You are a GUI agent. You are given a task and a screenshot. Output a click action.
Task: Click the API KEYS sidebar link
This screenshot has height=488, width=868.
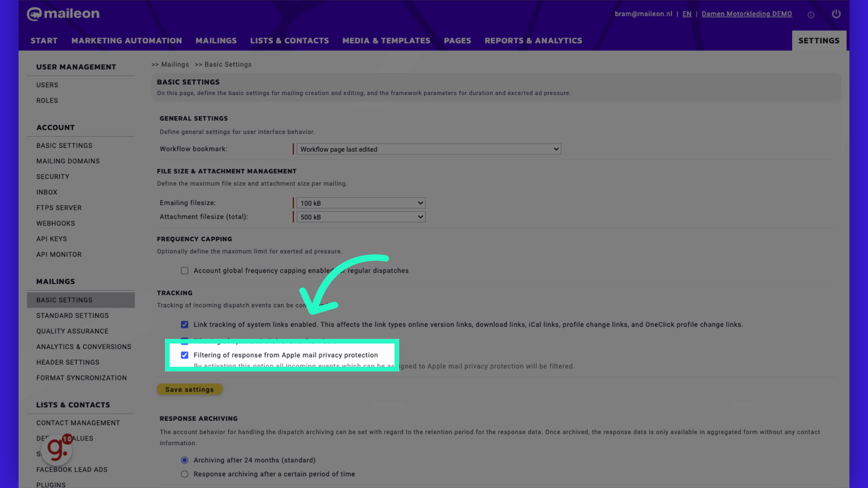pyautogui.click(x=51, y=238)
